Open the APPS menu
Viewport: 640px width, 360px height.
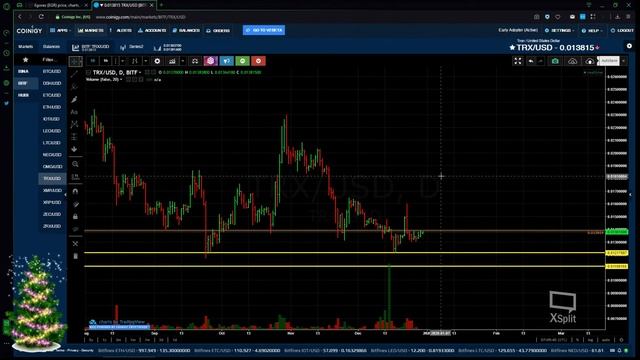click(x=60, y=30)
